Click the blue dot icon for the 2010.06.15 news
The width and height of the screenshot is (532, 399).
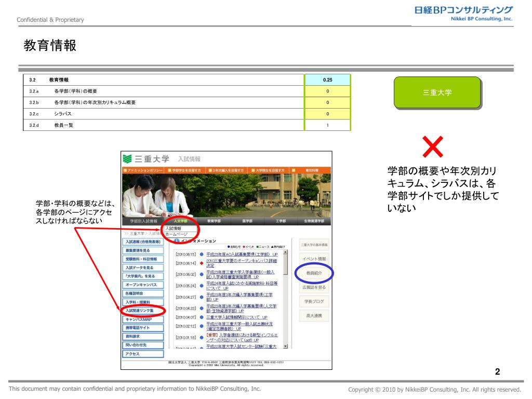pos(202,254)
